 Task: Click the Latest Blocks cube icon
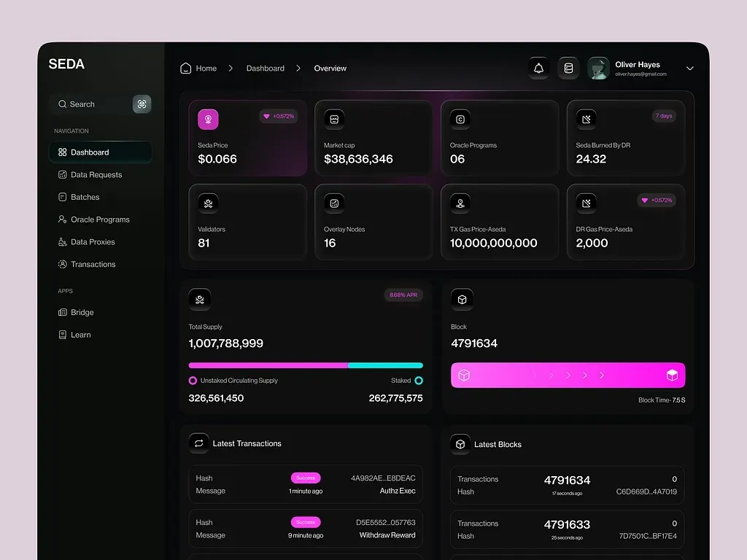[x=460, y=444]
